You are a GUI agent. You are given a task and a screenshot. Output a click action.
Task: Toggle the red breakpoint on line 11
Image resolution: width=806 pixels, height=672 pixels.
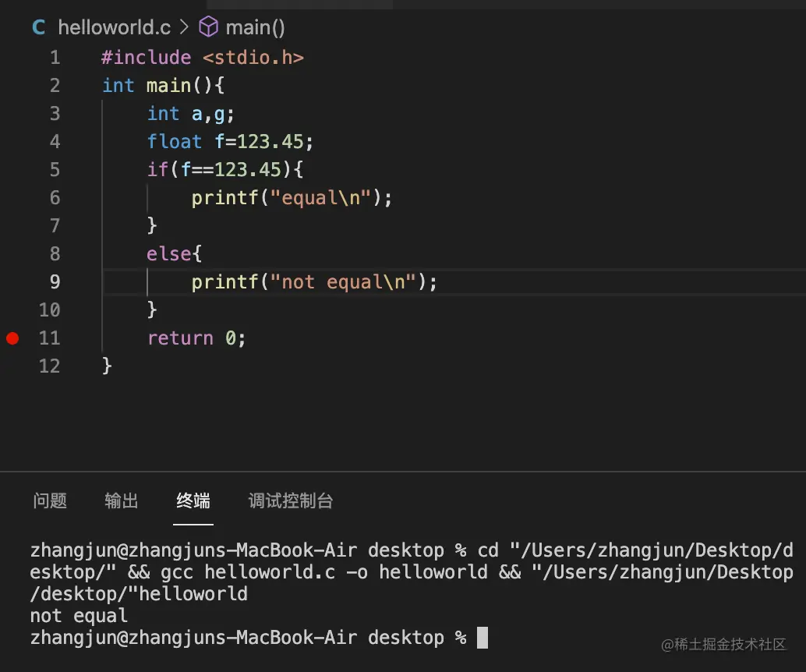point(12,338)
